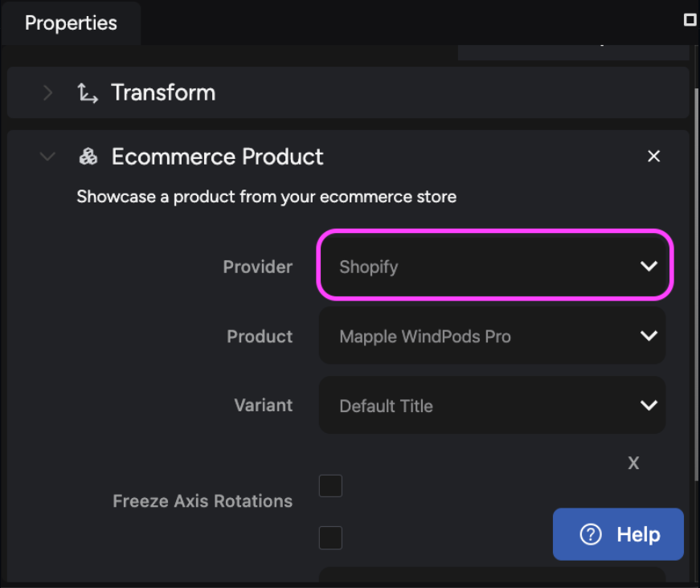Collapse the Ecommerce Product section
The width and height of the screenshot is (700, 588).
point(47,157)
